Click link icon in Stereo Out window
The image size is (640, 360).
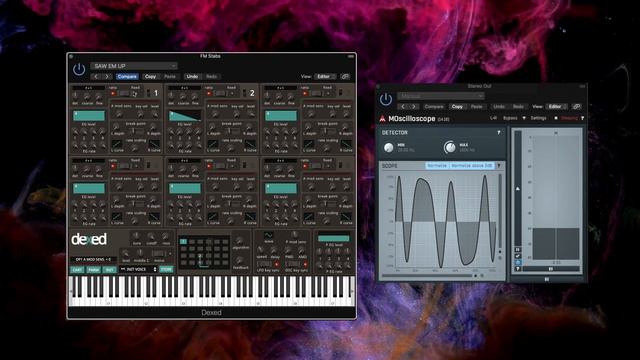pyautogui.click(x=576, y=107)
